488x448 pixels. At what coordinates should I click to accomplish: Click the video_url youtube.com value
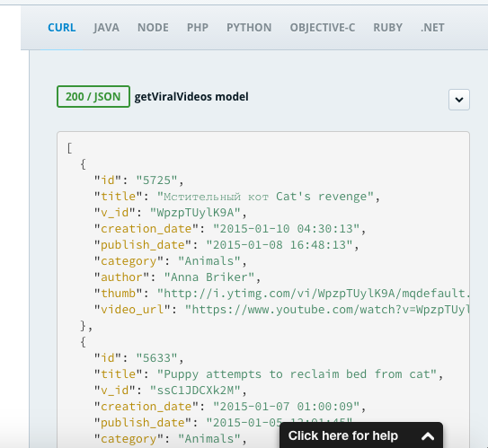(327, 310)
